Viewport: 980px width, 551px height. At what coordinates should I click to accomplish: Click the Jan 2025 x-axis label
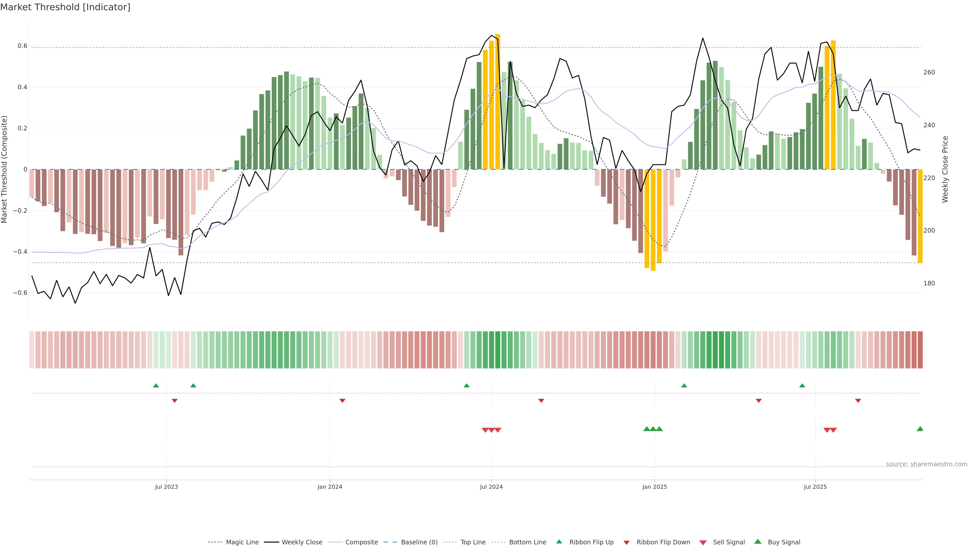click(x=654, y=487)
